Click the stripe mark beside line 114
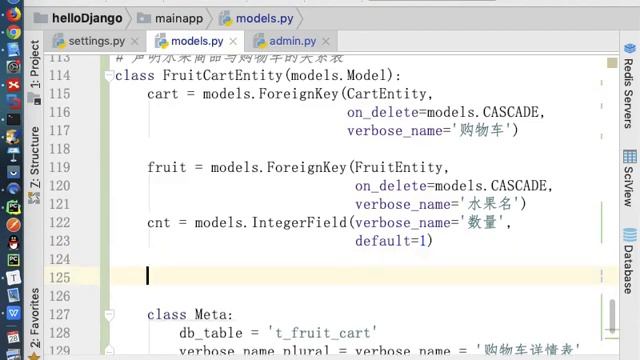The image size is (640, 360). pyautogui.click(x=602, y=82)
